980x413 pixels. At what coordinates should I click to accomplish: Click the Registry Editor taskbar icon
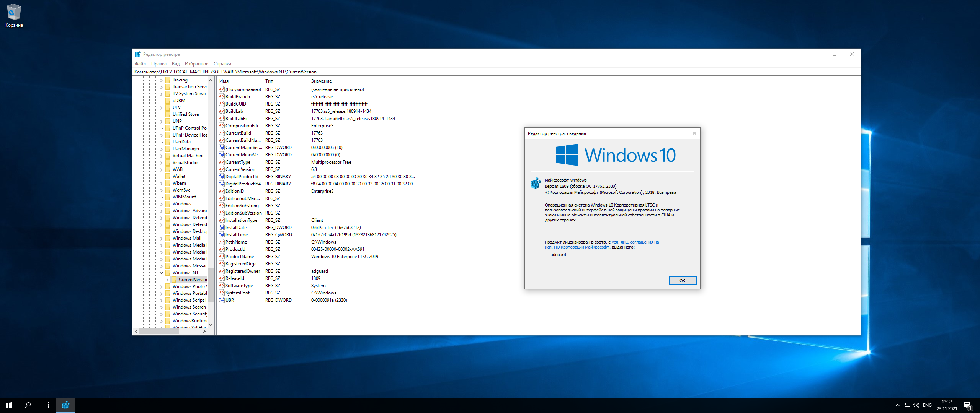tap(65, 405)
